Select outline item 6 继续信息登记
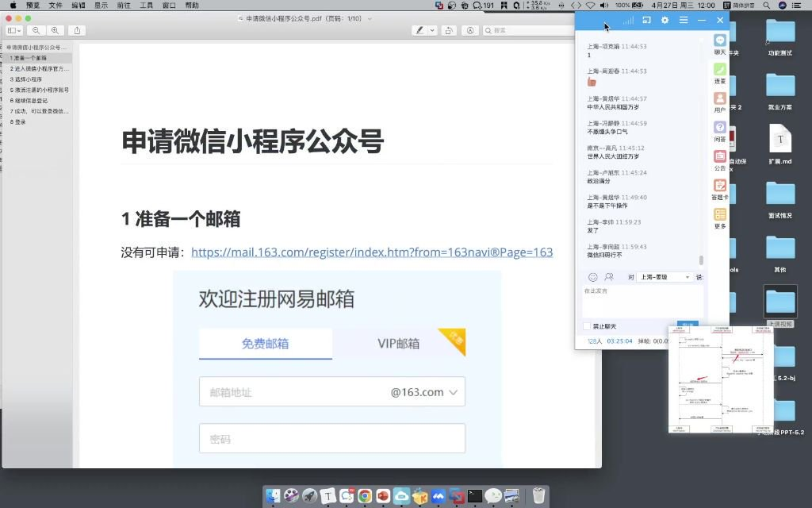 click(37, 101)
